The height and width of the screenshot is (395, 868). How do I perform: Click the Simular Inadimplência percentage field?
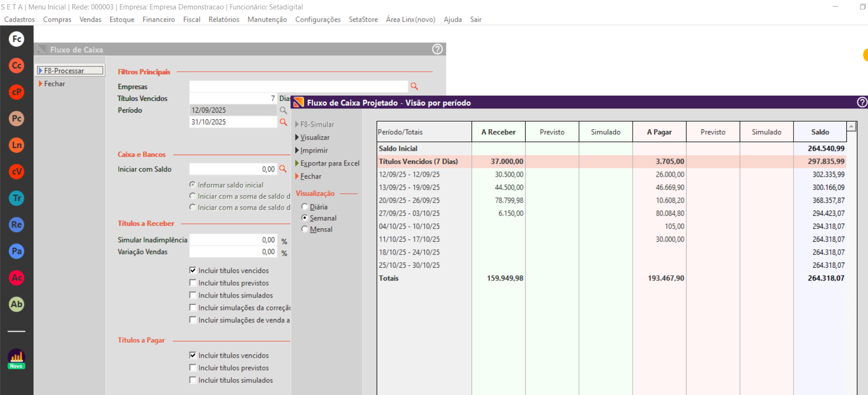233,240
